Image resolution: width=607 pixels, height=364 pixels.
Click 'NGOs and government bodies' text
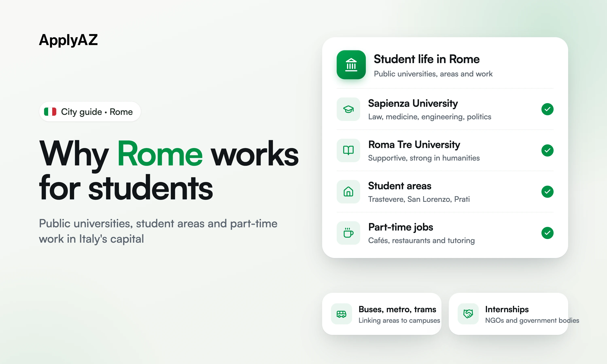click(x=532, y=321)
